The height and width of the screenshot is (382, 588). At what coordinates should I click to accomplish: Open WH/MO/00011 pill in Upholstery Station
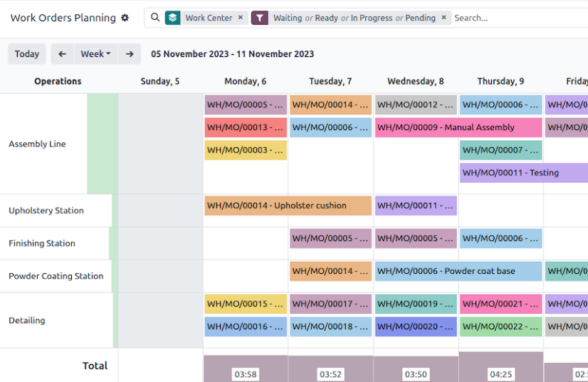coord(416,206)
